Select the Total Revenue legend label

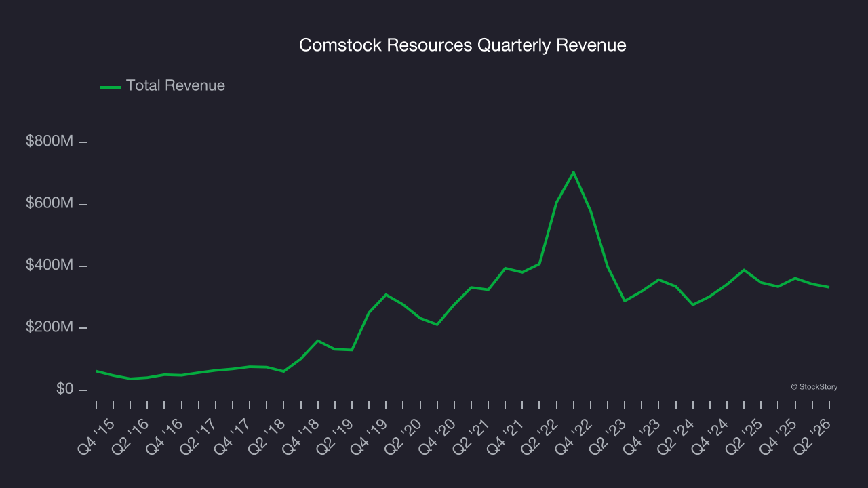pyautogui.click(x=176, y=86)
